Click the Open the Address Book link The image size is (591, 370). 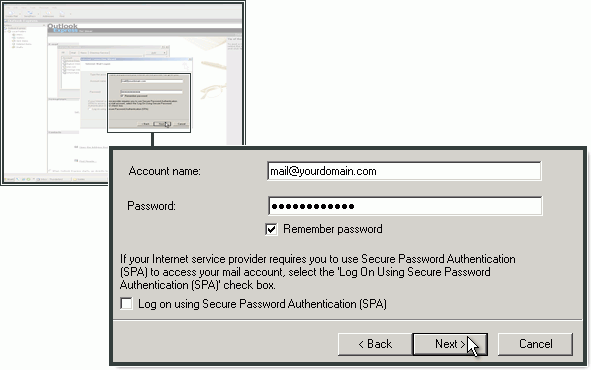[93, 147]
